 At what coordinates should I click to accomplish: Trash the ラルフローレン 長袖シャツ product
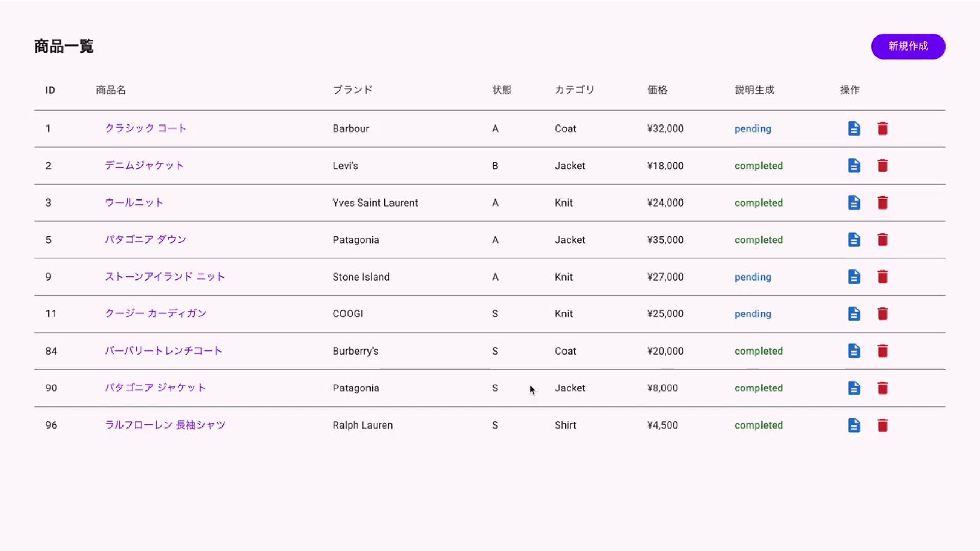(x=883, y=425)
